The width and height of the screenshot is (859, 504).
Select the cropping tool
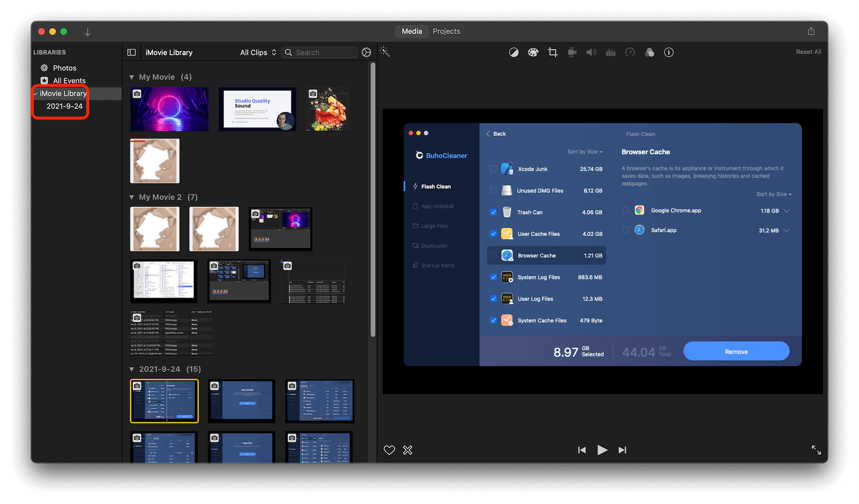(552, 52)
